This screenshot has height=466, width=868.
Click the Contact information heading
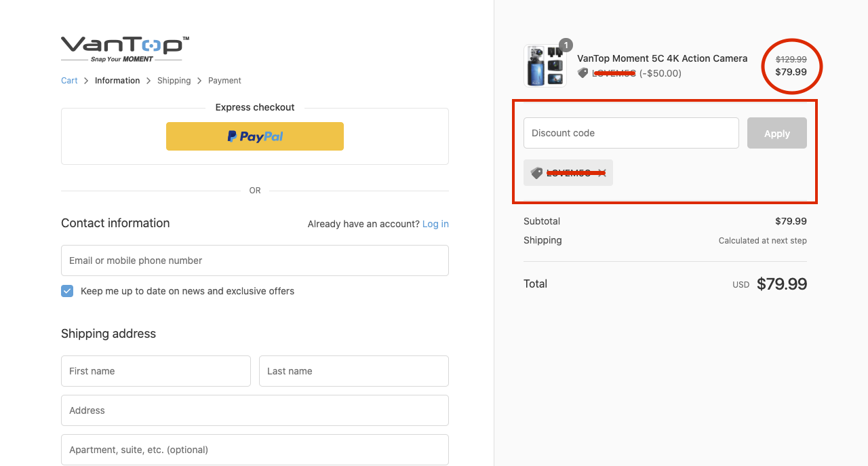115,223
